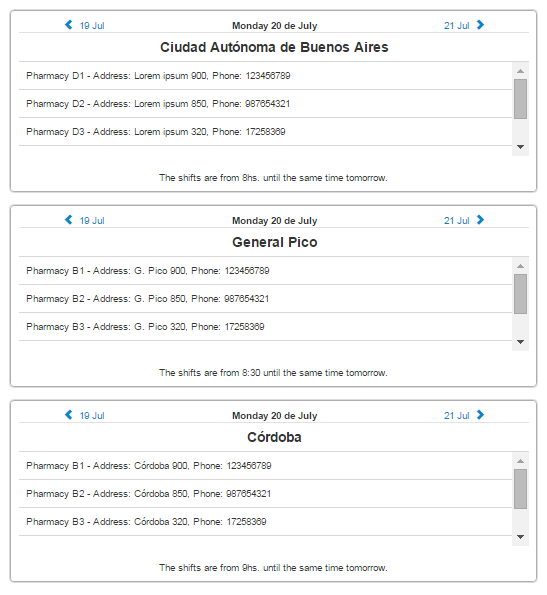Choose Pharmacy B3 at Córdoba 320

pos(266,522)
